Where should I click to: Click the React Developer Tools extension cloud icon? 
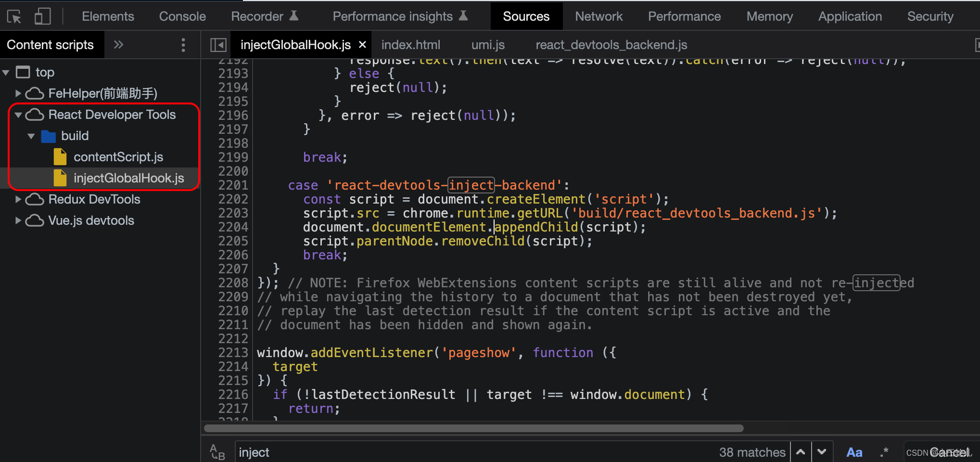coord(34,115)
